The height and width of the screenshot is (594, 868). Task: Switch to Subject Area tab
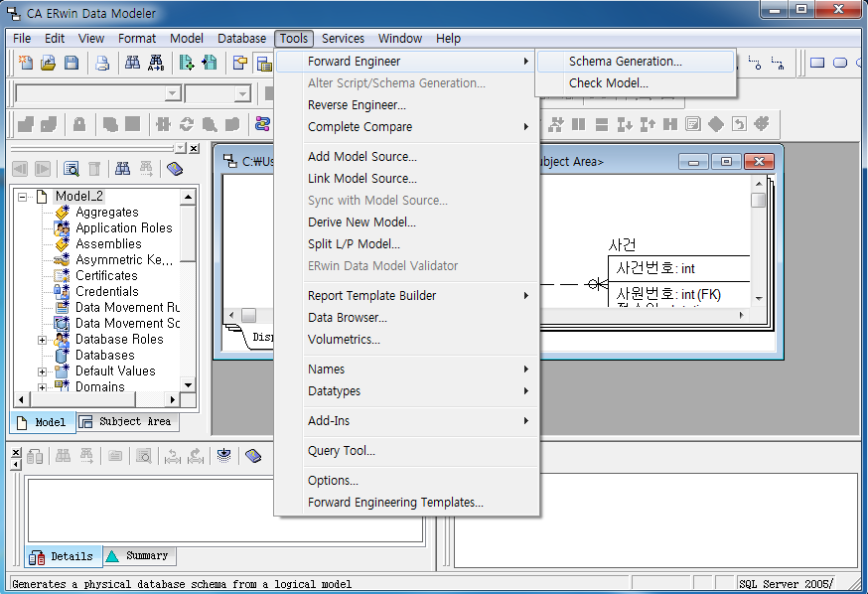127,422
